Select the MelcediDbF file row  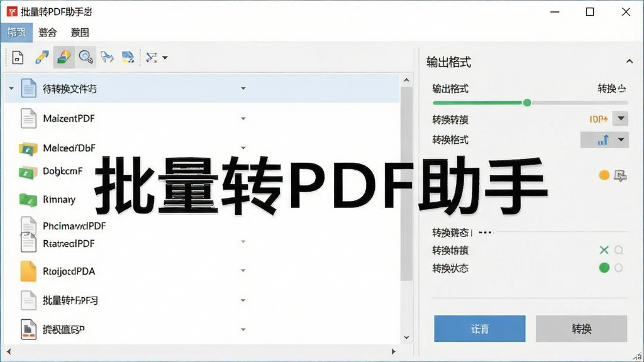point(201,148)
